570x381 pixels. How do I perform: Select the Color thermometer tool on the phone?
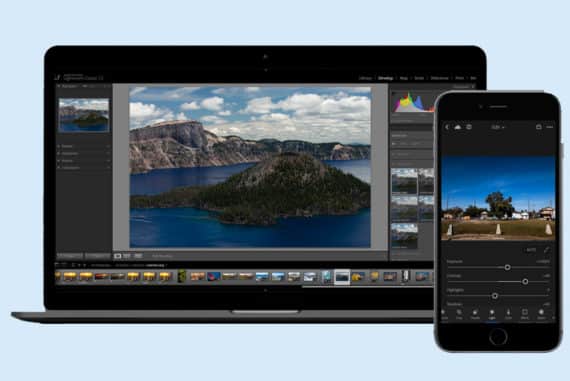508,314
